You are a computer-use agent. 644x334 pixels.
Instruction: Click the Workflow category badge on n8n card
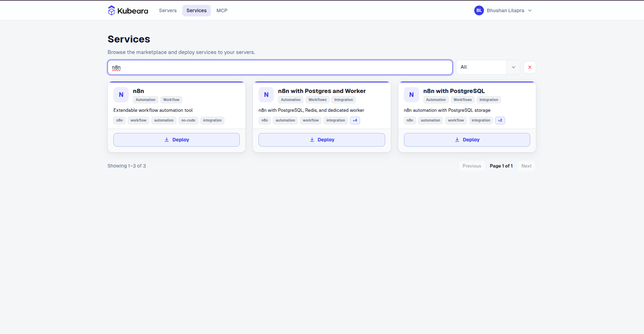point(171,100)
